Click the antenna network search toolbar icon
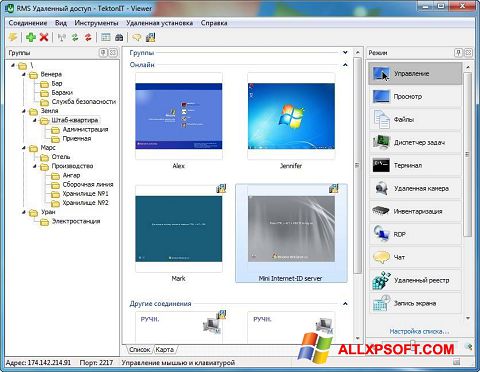This screenshot has height=372, width=480. click(x=62, y=37)
